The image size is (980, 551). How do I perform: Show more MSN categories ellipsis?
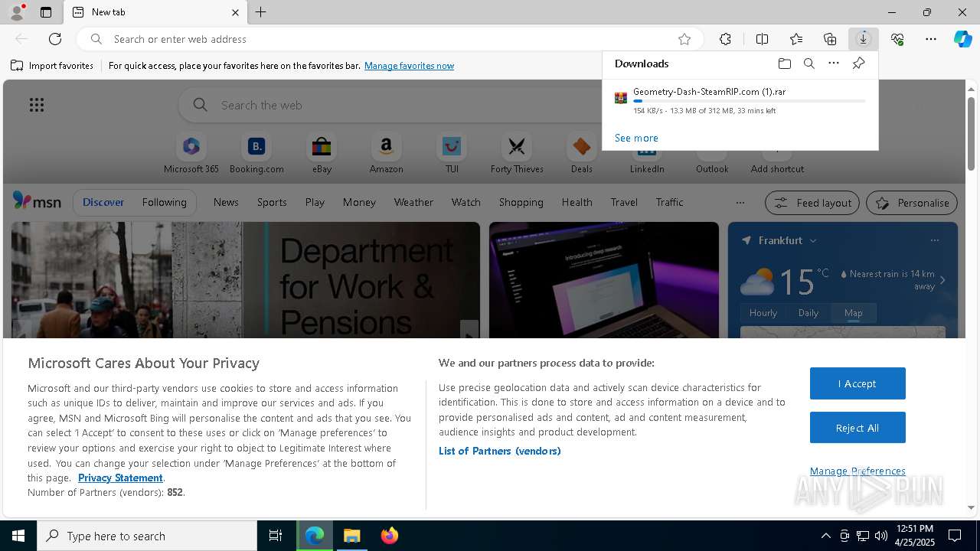pyautogui.click(x=740, y=203)
